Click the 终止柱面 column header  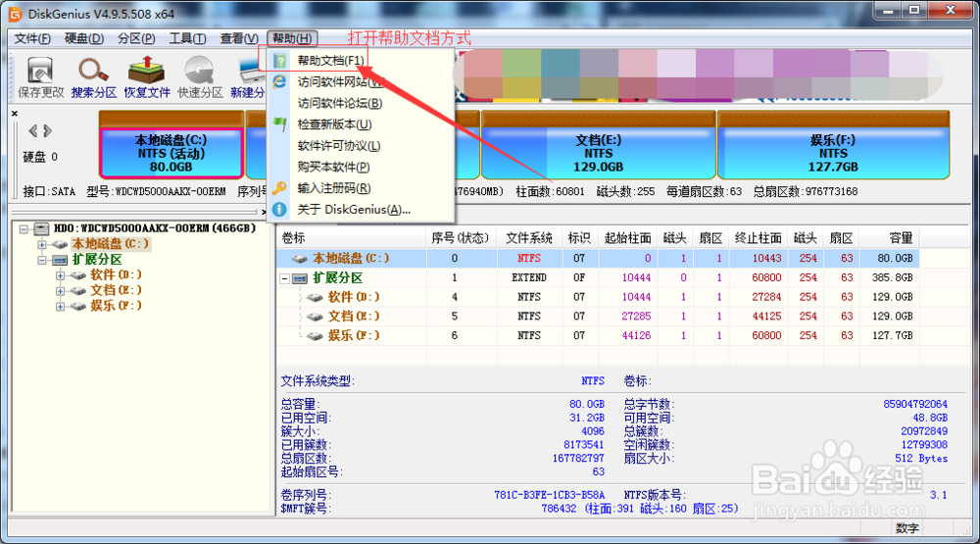point(759,238)
